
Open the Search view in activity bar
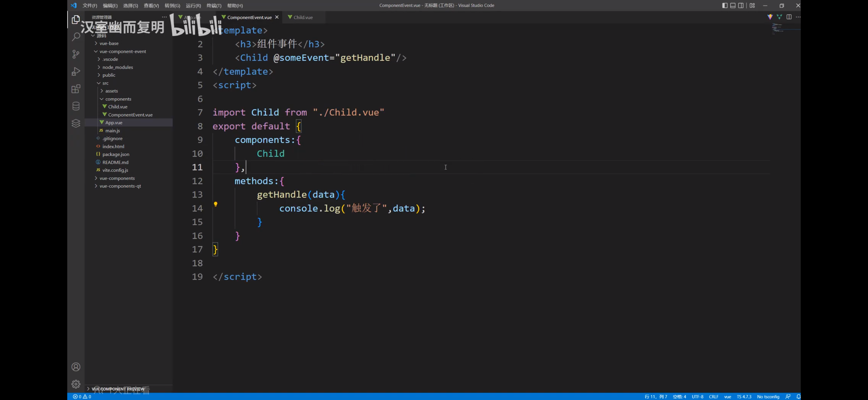76,37
